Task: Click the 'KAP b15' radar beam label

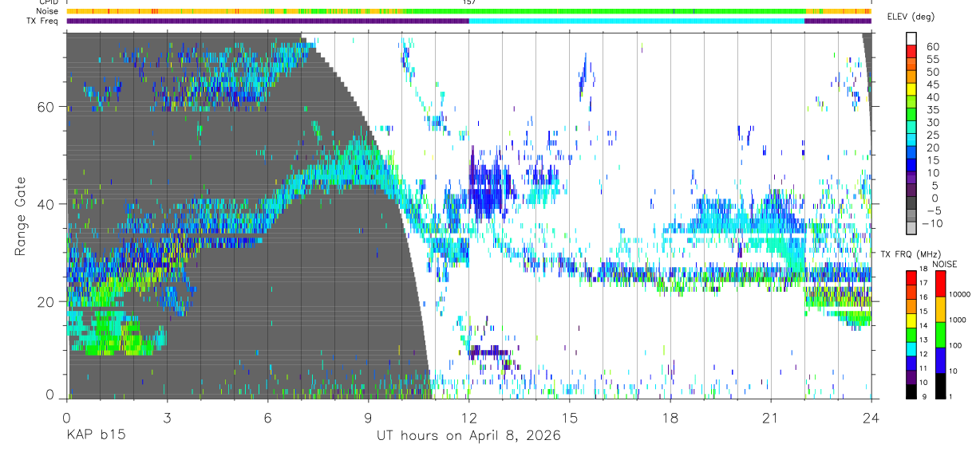Action: click(x=95, y=436)
